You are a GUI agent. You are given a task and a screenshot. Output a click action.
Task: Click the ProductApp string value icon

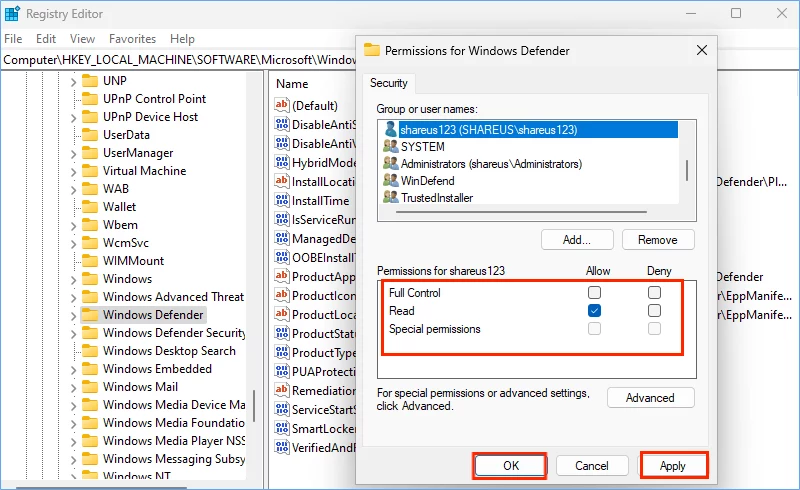(282, 276)
